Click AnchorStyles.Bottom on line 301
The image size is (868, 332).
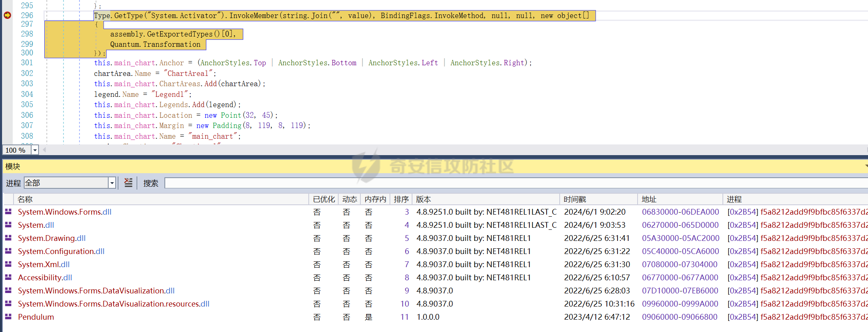point(317,63)
